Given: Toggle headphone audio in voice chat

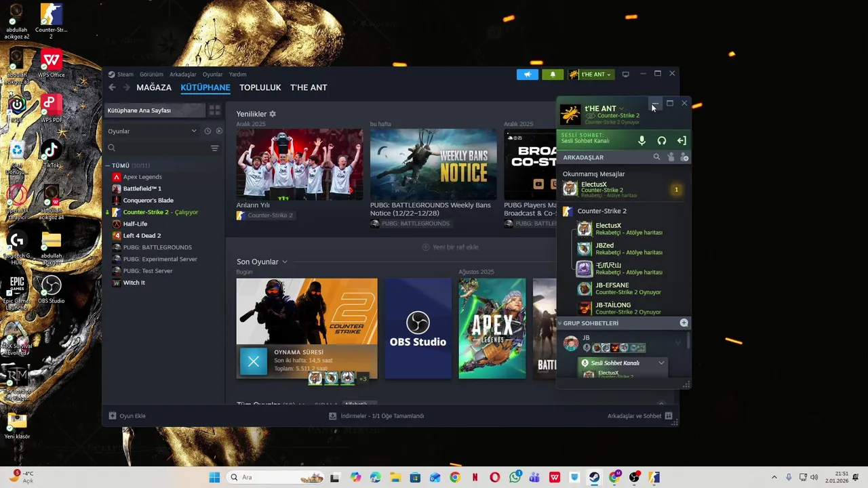Looking at the screenshot, I should pyautogui.click(x=662, y=141).
